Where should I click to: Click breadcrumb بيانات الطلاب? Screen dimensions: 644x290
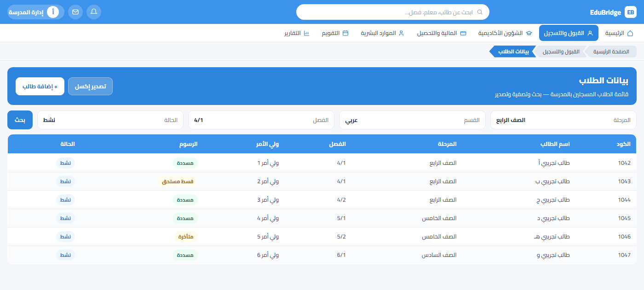pyautogui.click(x=514, y=52)
